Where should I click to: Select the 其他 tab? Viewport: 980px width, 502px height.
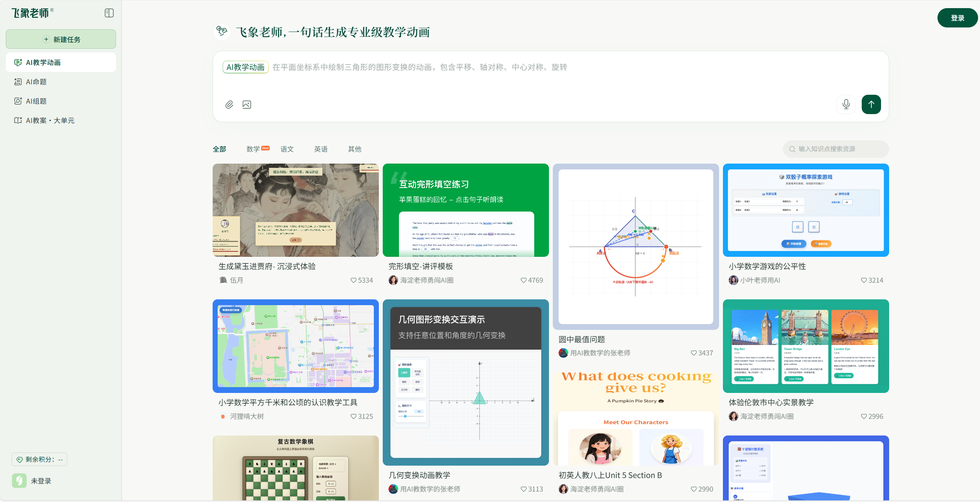[355, 149]
